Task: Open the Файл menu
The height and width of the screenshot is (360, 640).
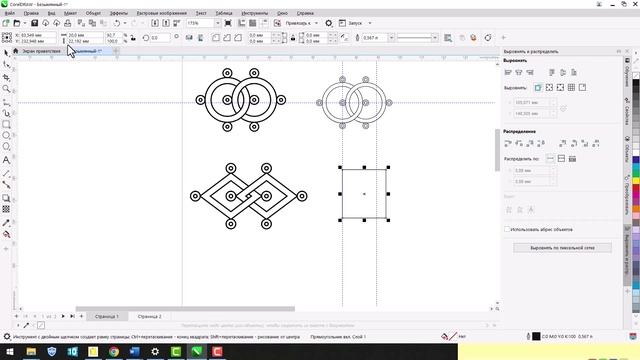Action: pyautogui.click(x=9, y=13)
